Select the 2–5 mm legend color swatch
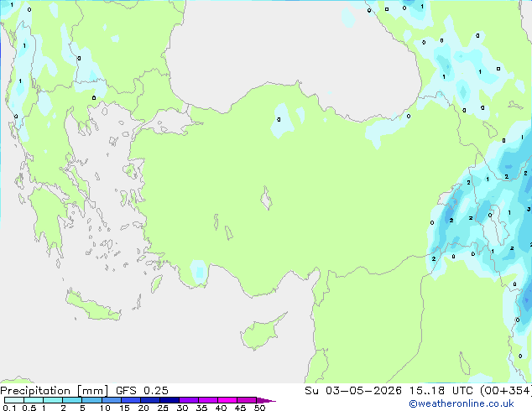The height and width of the screenshot is (411, 532). coord(72,400)
